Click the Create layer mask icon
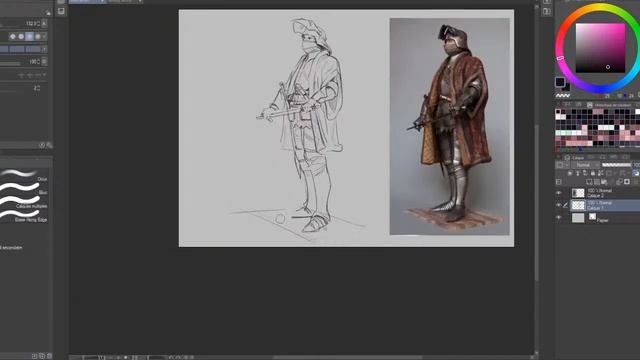 point(627,182)
